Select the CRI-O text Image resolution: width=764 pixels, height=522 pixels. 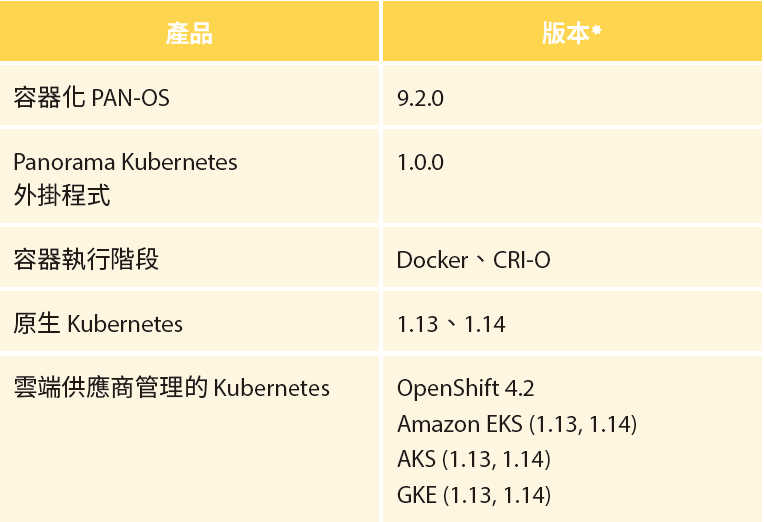521,260
